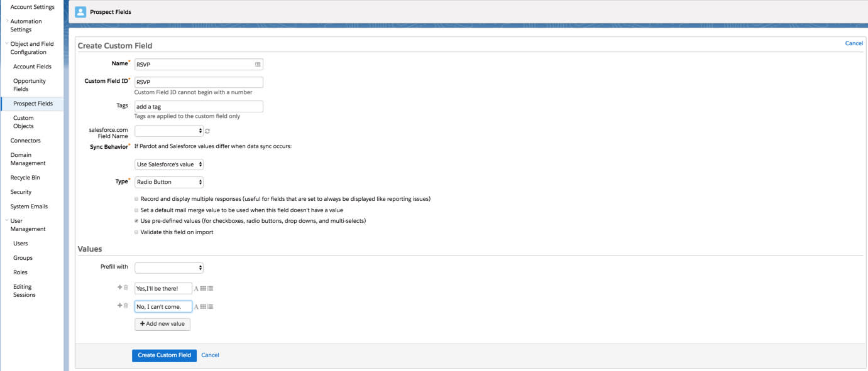Click into the Name input field
The height and width of the screenshot is (371, 868).
199,65
